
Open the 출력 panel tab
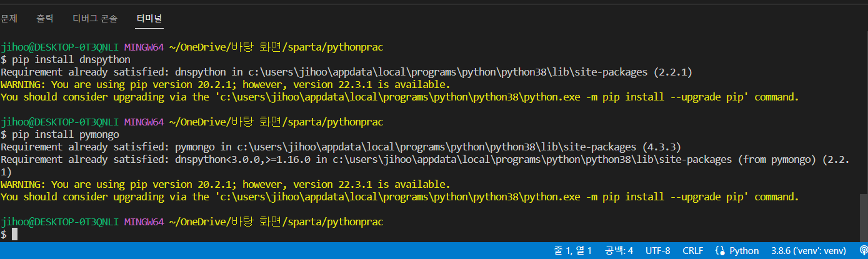pyautogui.click(x=45, y=19)
